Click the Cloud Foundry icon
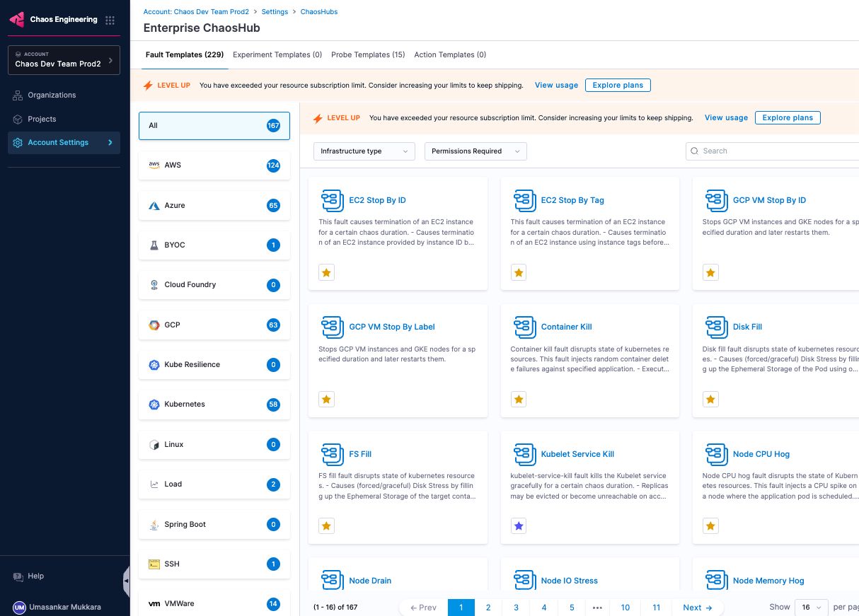Viewport: 859px width, 616px height. pyautogui.click(x=154, y=285)
